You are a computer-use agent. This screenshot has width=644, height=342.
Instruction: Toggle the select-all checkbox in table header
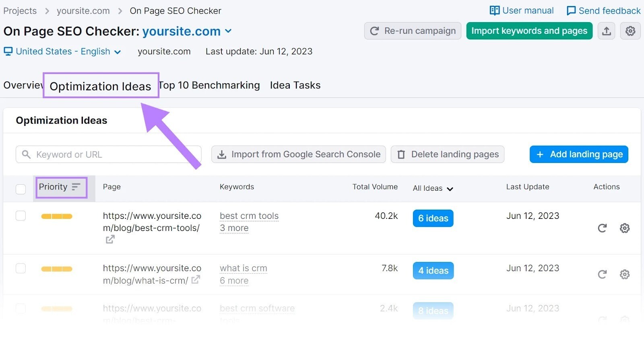(21, 189)
